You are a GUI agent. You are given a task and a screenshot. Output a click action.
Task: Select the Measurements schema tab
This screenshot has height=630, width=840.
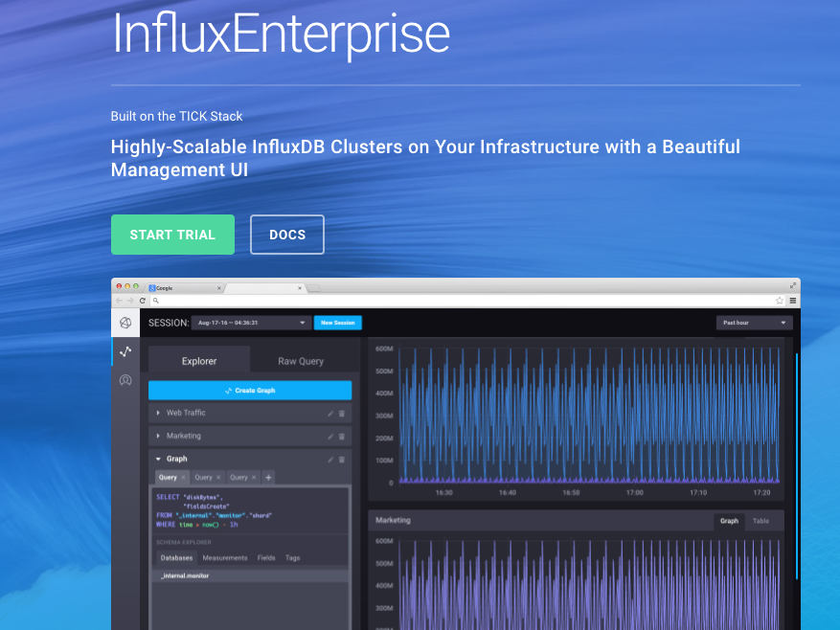point(225,557)
